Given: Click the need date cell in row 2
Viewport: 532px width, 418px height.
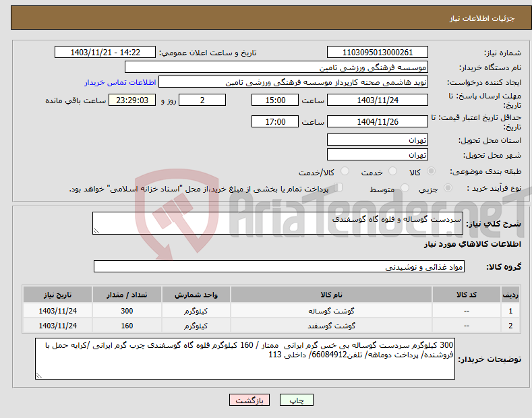Looking at the screenshot, I should click(x=58, y=326).
